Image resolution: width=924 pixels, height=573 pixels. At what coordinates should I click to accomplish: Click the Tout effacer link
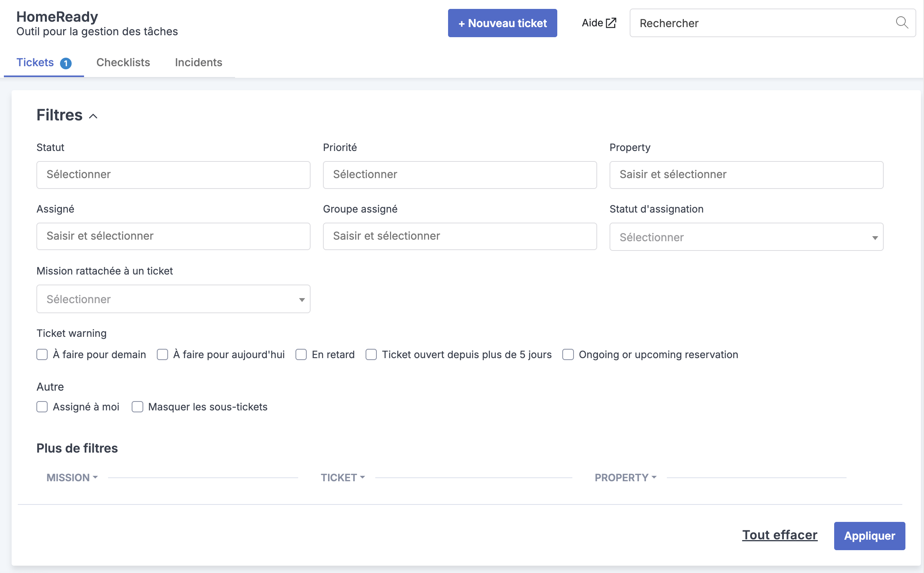pos(780,535)
